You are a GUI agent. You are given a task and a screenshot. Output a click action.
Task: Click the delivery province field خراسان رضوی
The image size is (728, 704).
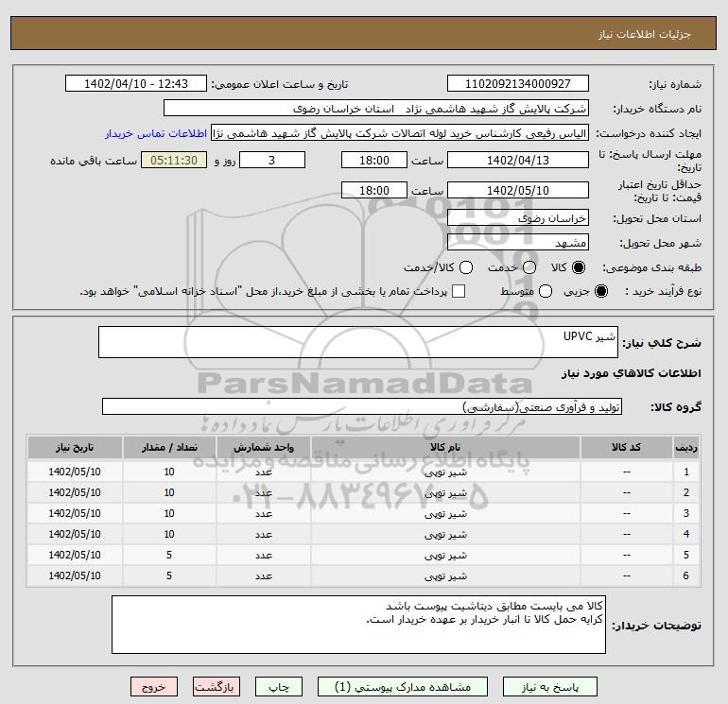pos(518,218)
